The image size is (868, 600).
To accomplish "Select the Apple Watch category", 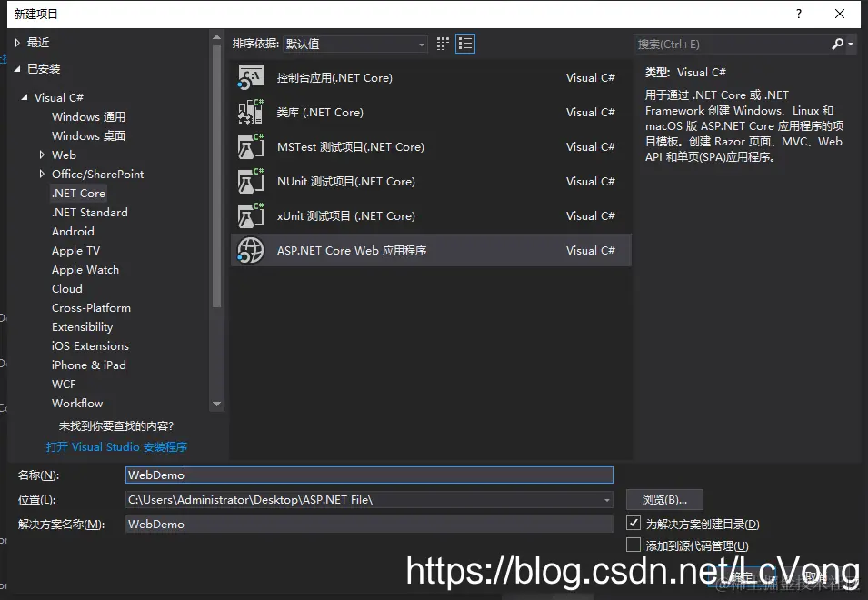I will pos(85,270).
